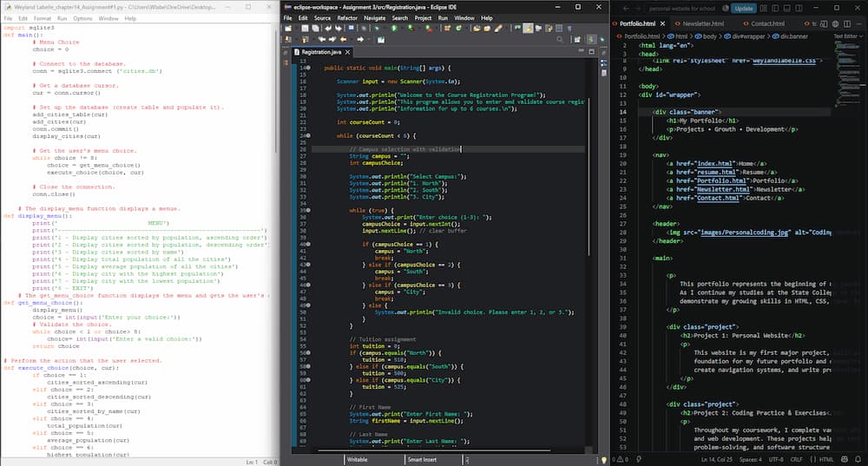Close the Registration.java editor tab
This screenshot has width=868, height=466.
pyautogui.click(x=348, y=52)
